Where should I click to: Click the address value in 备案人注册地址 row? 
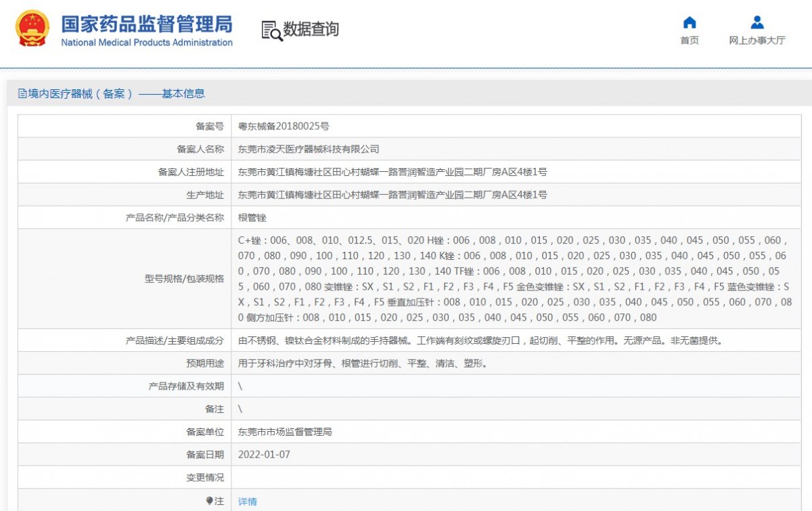tap(392, 173)
